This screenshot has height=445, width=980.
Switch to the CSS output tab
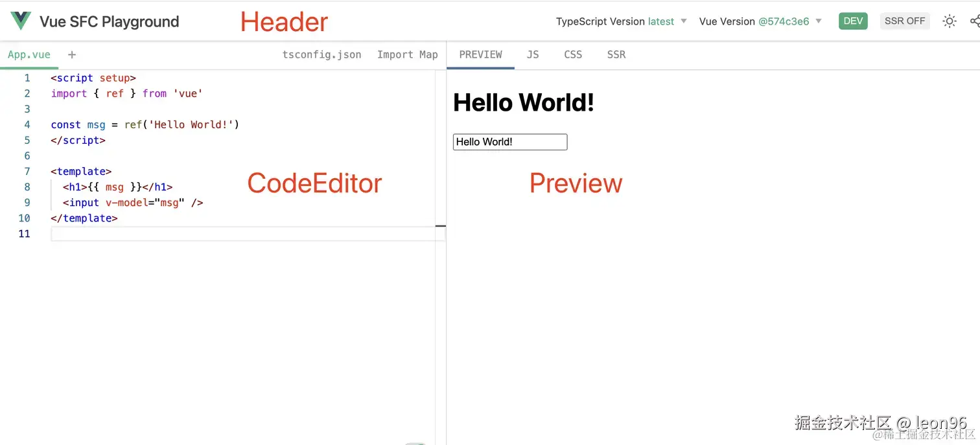pos(573,55)
